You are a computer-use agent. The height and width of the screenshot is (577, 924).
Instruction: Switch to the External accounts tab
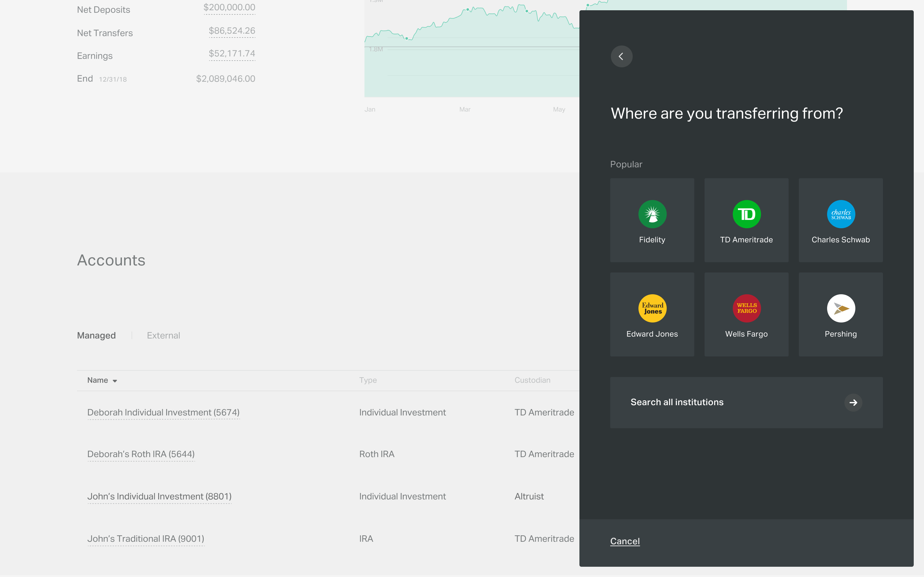click(x=163, y=335)
